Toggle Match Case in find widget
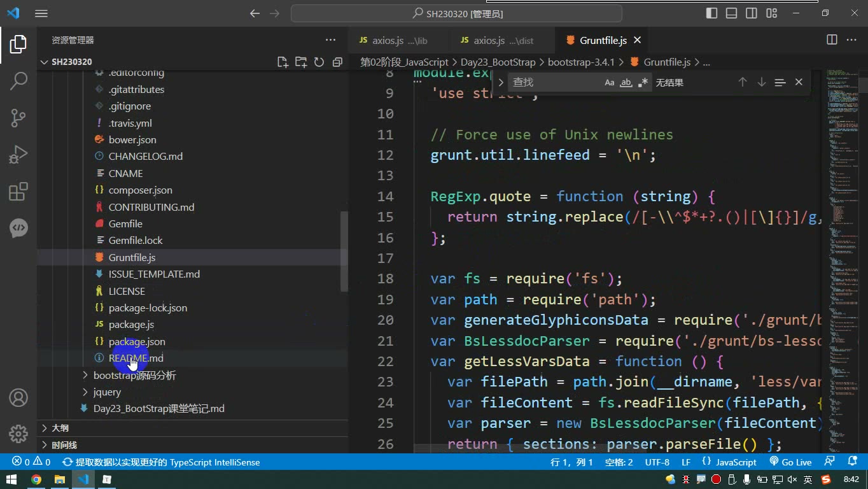Image resolution: width=868 pixels, height=489 pixels. pyautogui.click(x=609, y=82)
